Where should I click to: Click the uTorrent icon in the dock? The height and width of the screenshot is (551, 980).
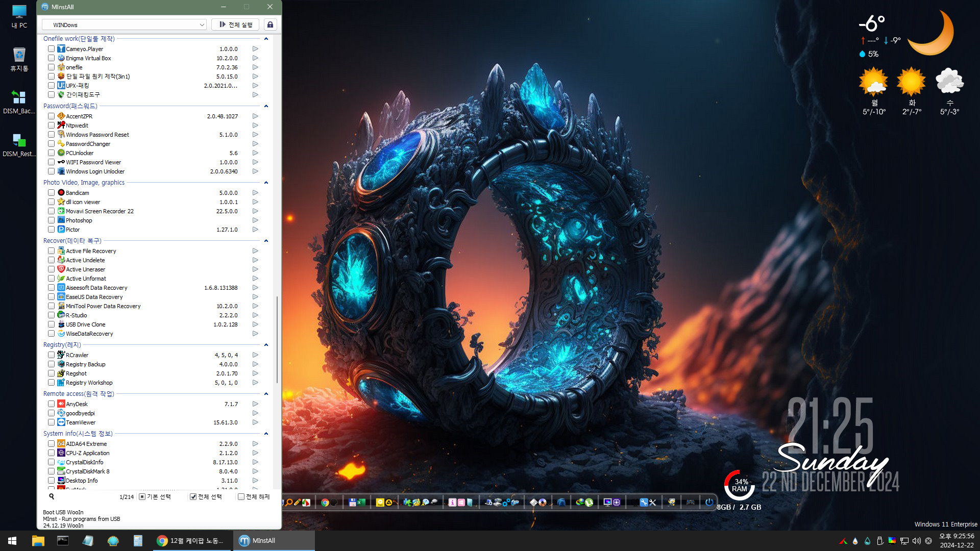(589, 503)
